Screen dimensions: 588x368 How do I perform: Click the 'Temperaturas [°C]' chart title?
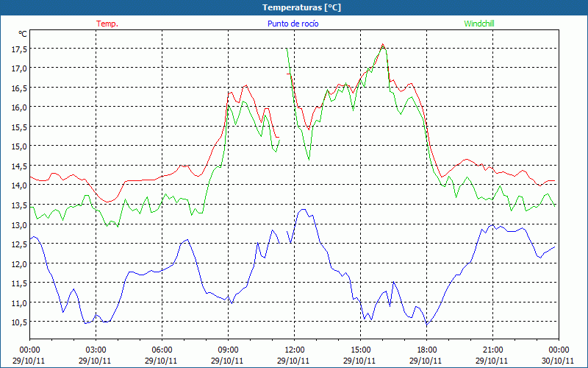(301, 7)
